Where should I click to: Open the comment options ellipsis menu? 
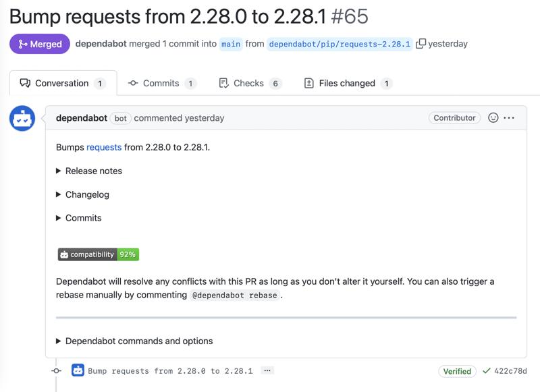click(x=509, y=117)
